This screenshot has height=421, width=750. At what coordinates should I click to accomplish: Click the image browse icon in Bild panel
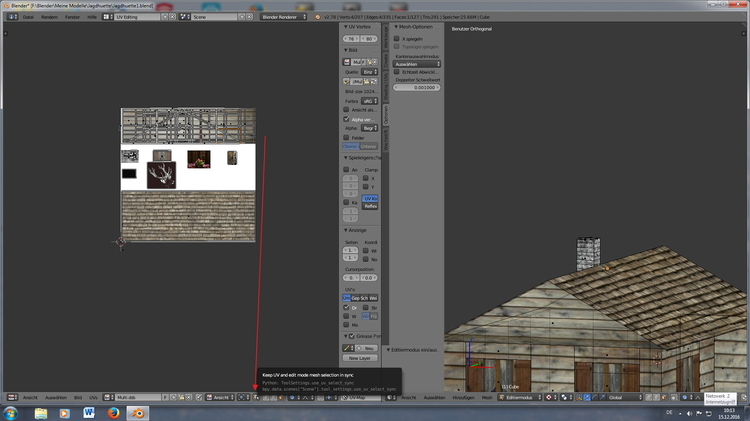[x=346, y=62]
